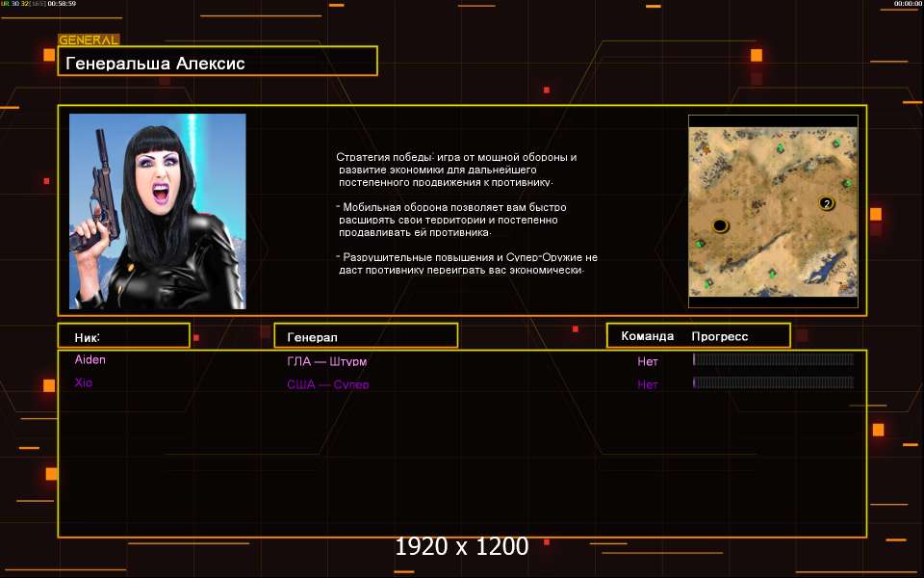Click the team value 'Нет' in Aiden's row
The height and width of the screenshot is (578, 924).
click(x=647, y=361)
